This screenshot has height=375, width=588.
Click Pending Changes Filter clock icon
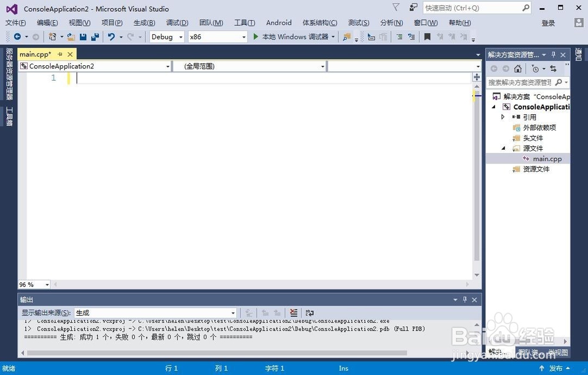point(535,69)
